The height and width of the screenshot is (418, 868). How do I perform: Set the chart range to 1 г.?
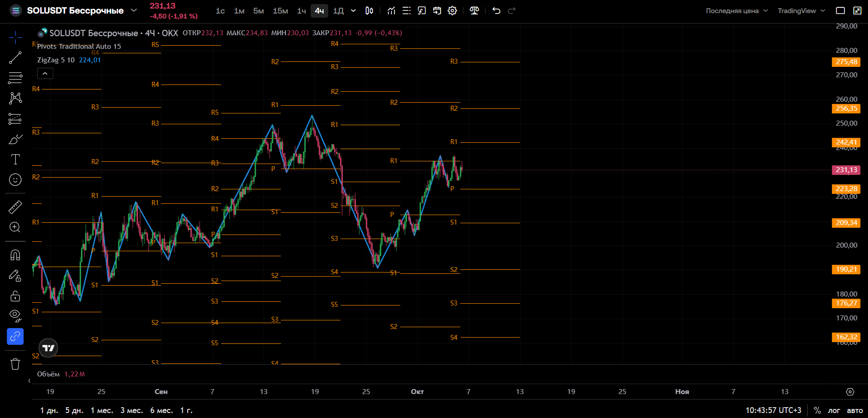[186, 410]
